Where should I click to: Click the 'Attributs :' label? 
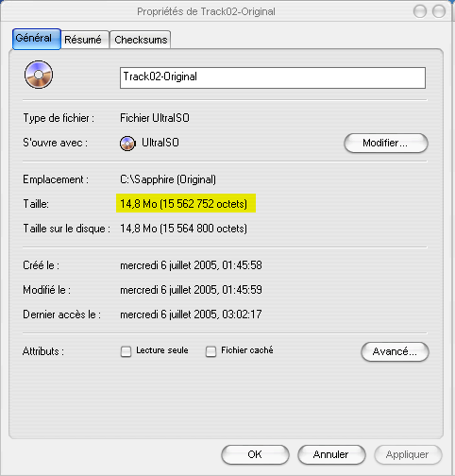(43, 351)
